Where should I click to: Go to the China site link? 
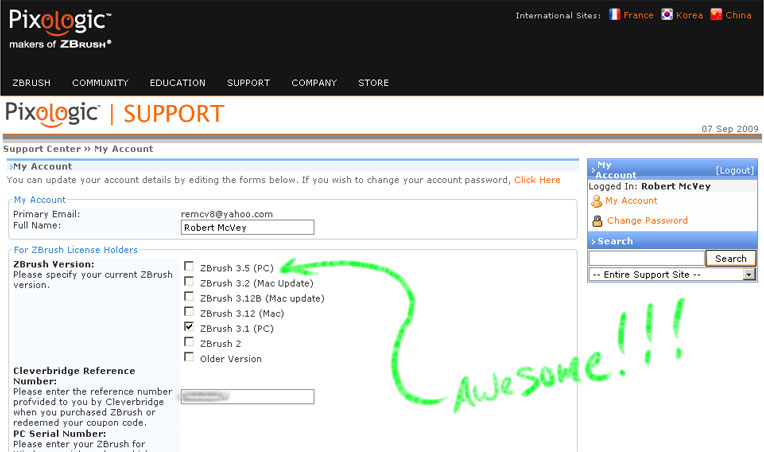pyautogui.click(x=738, y=15)
